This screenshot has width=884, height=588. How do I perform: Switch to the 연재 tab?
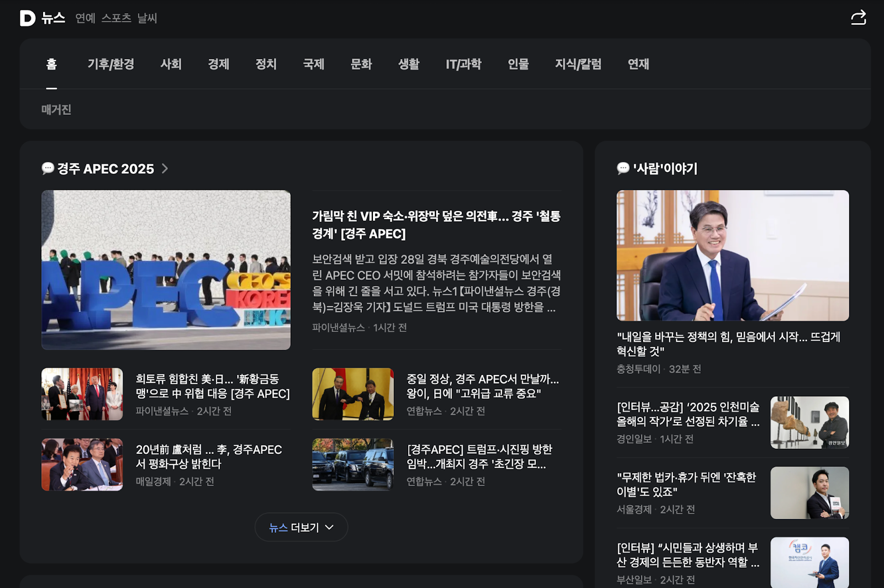638,64
